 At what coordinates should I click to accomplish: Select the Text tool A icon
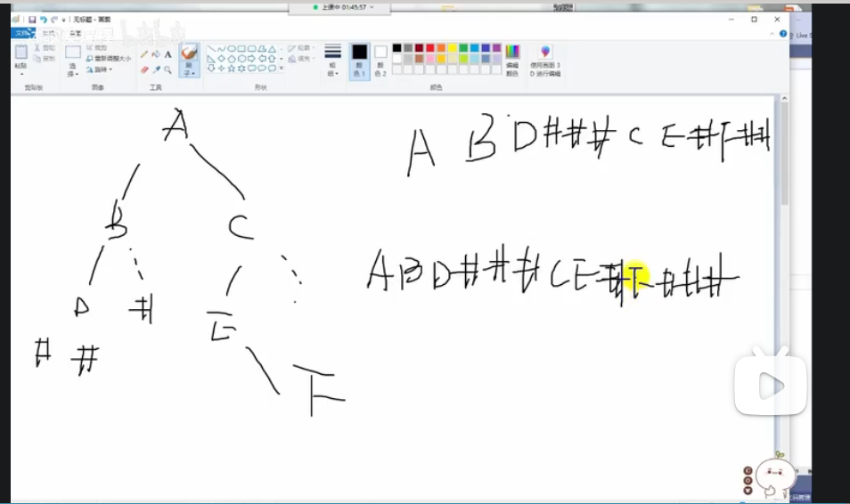pyautogui.click(x=168, y=54)
